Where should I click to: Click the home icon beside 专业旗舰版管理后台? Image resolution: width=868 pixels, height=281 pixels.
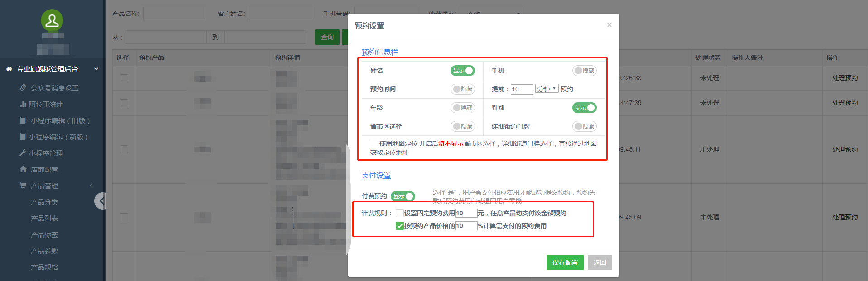pyautogui.click(x=9, y=69)
